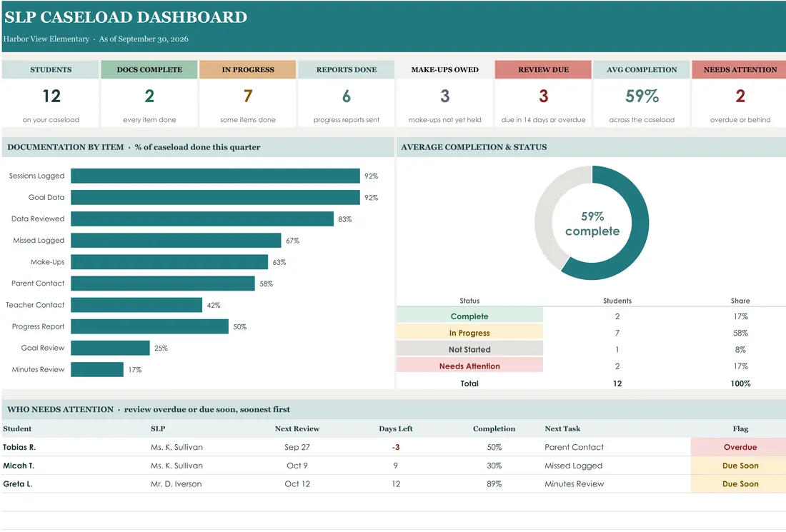Click the AVERAGE COMPLETION & STATUS heading

click(474, 147)
